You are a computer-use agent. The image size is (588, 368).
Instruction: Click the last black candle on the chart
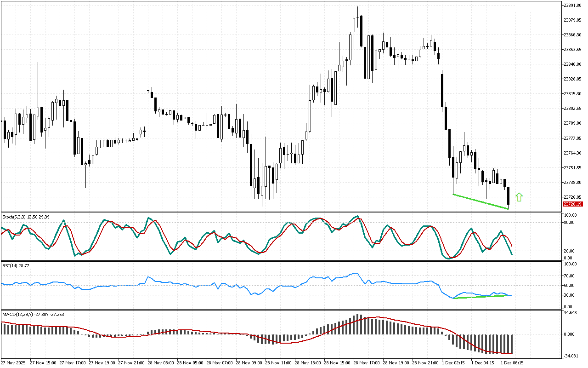point(509,195)
